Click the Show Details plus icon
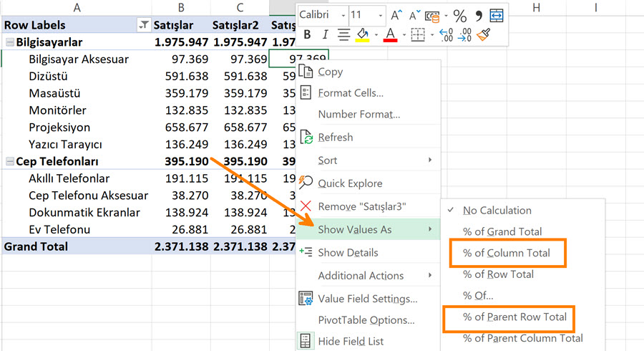 click(x=306, y=251)
